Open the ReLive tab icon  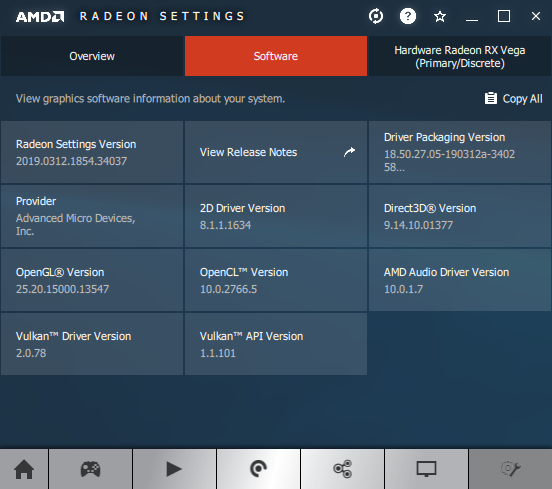pyautogui.click(x=258, y=469)
